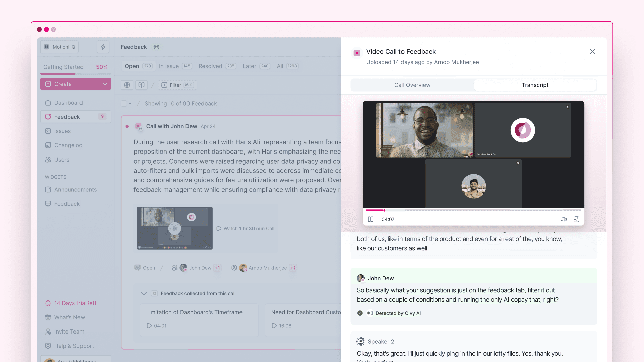644x362 pixels.
Task: Click the video progress bar
Action: pos(473,210)
